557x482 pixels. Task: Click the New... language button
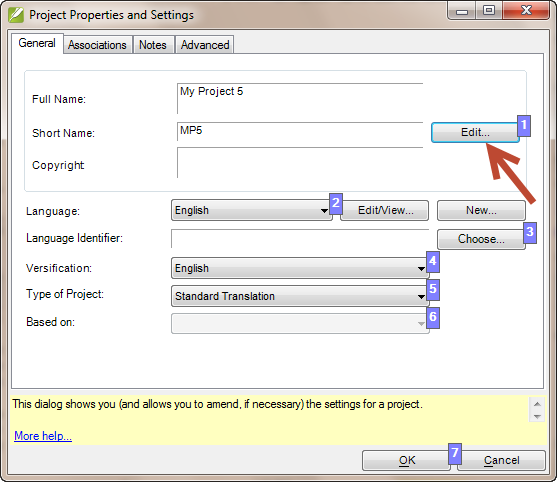(x=481, y=210)
